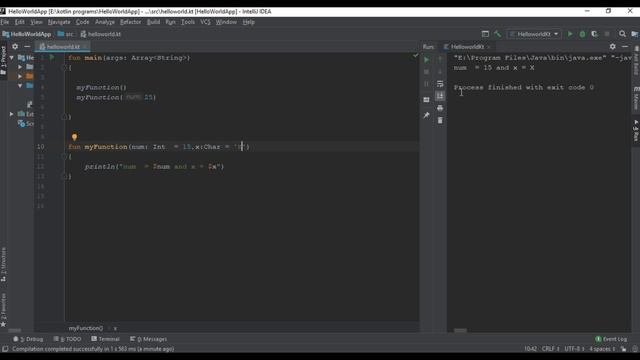Open the File menu
The width and height of the screenshot is (640, 360).
click(x=5, y=22)
